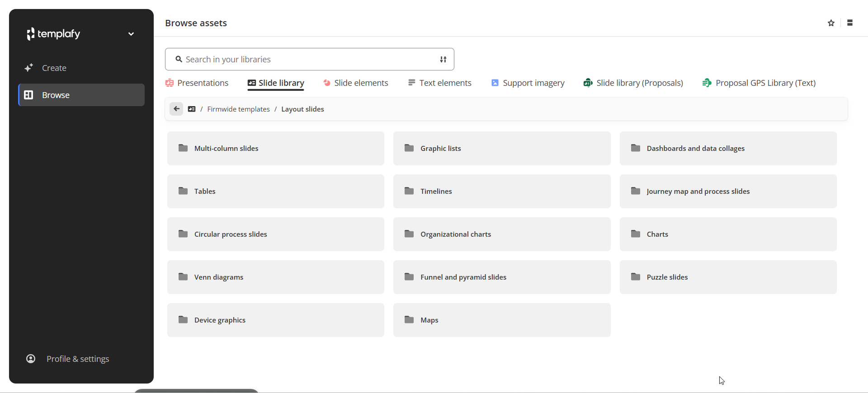Screen dimensions: 868x393
Task: Open Funnel and pyramid slides folder
Action: click(x=502, y=277)
